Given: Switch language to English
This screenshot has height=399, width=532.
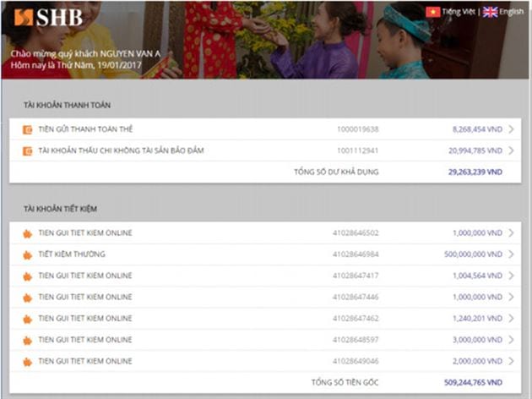Looking at the screenshot, I should click(511, 12).
